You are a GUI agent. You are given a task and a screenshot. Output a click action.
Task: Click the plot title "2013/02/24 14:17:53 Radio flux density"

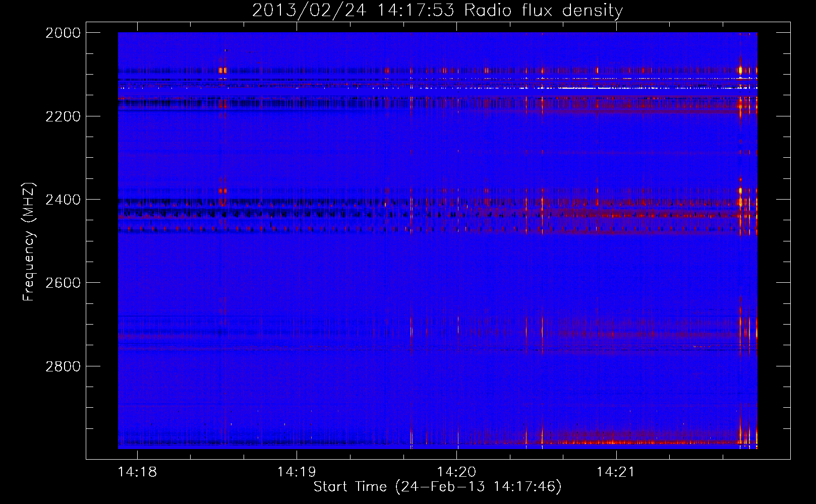coord(437,10)
